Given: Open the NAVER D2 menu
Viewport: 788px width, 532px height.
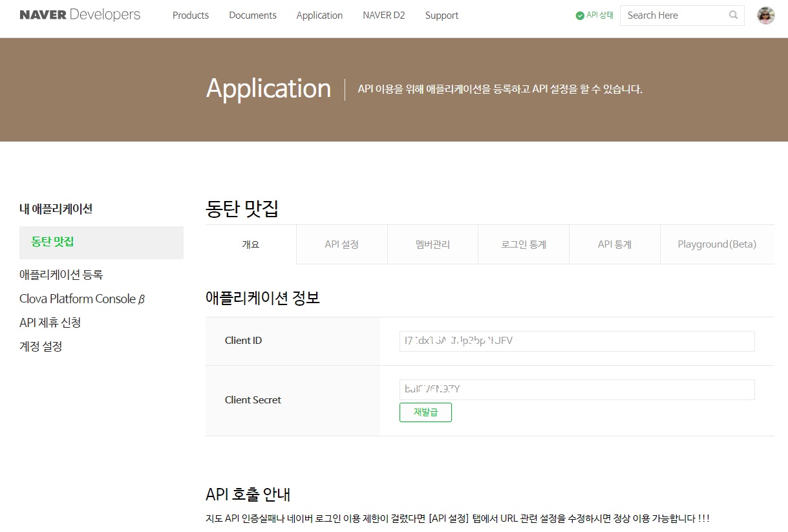Looking at the screenshot, I should coord(384,16).
